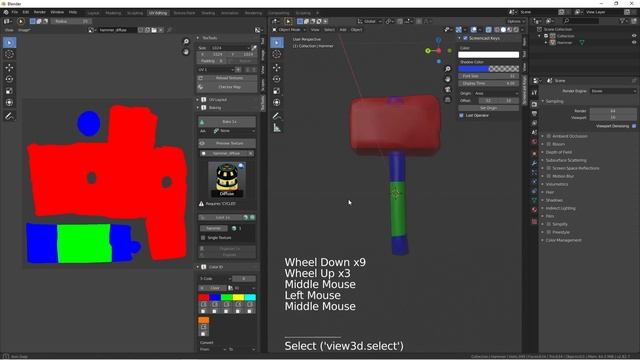Select the Move tool in 3D viewport toolbar

(x=277, y=67)
